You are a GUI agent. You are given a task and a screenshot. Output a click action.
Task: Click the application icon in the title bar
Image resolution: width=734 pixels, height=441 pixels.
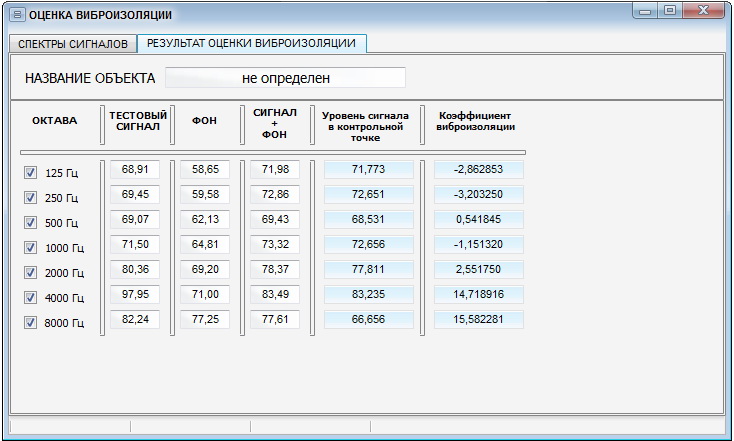click(x=17, y=15)
